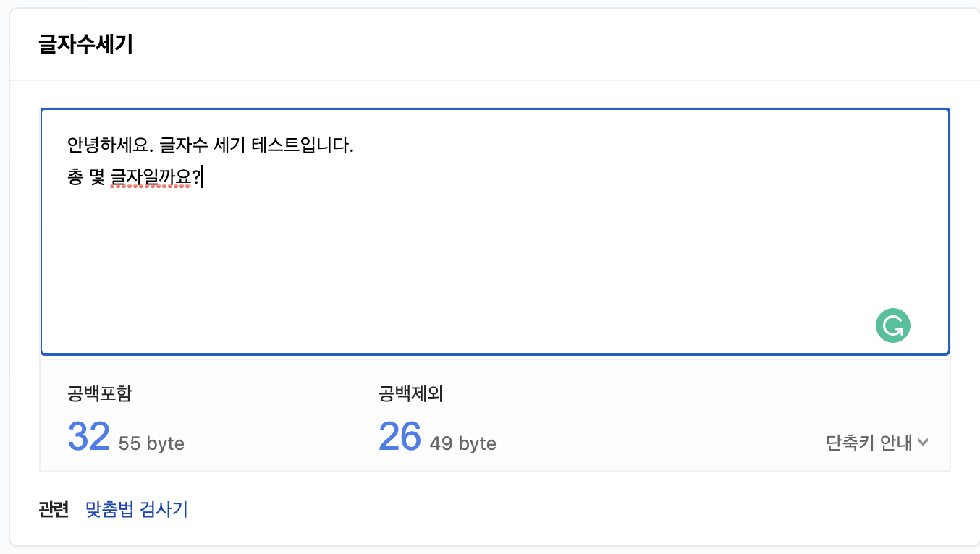Click the underlined word 글자일까요
The height and width of the screenshot is (554, 980).
coord(151,176)
